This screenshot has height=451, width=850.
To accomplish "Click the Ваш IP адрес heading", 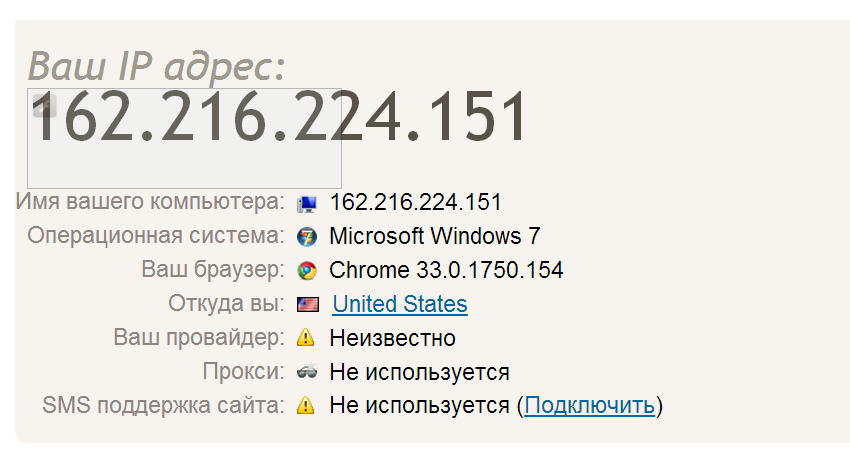I will tap(157, 66).
